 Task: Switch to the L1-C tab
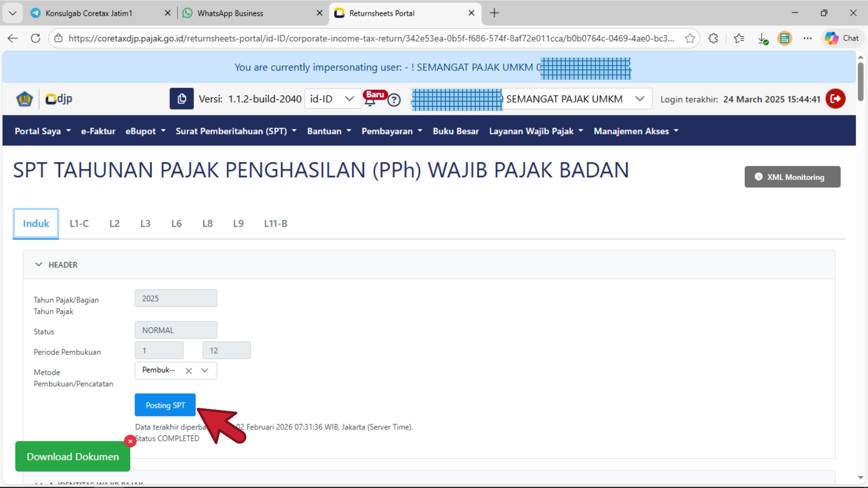[79, 223]
